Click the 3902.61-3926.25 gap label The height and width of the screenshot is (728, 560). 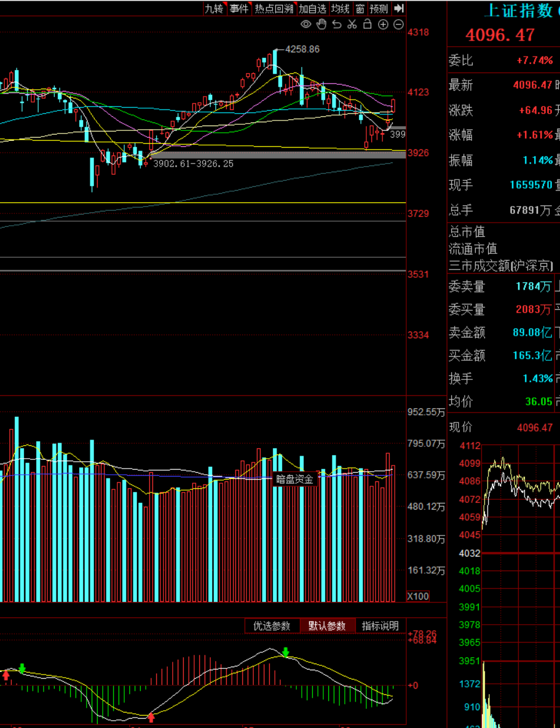(193, 164)
